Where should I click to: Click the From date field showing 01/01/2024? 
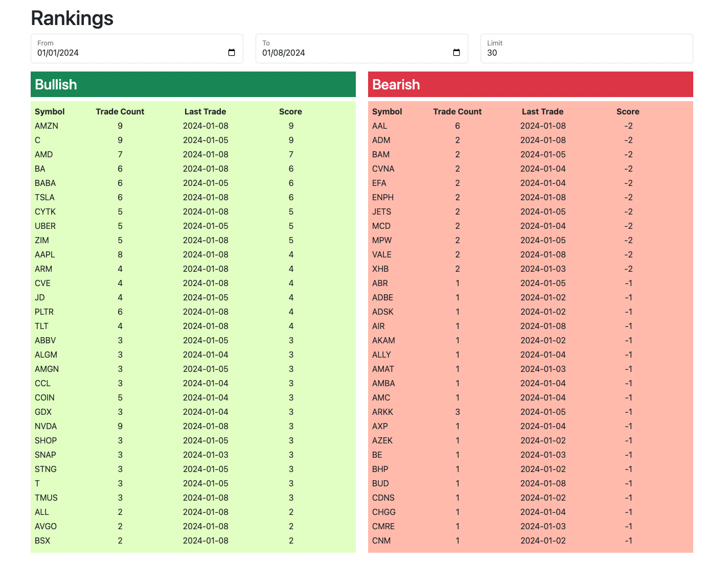[137, 49]
